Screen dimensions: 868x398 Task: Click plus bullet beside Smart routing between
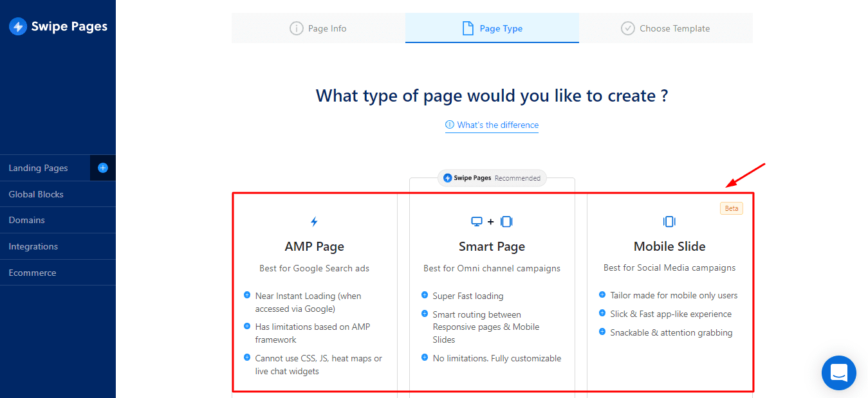click(x=425, y=314)
